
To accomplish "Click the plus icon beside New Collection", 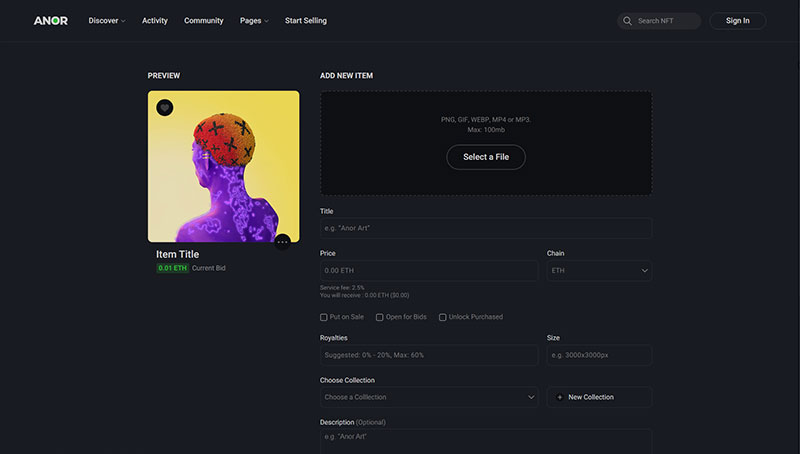I will click(560, 397).
